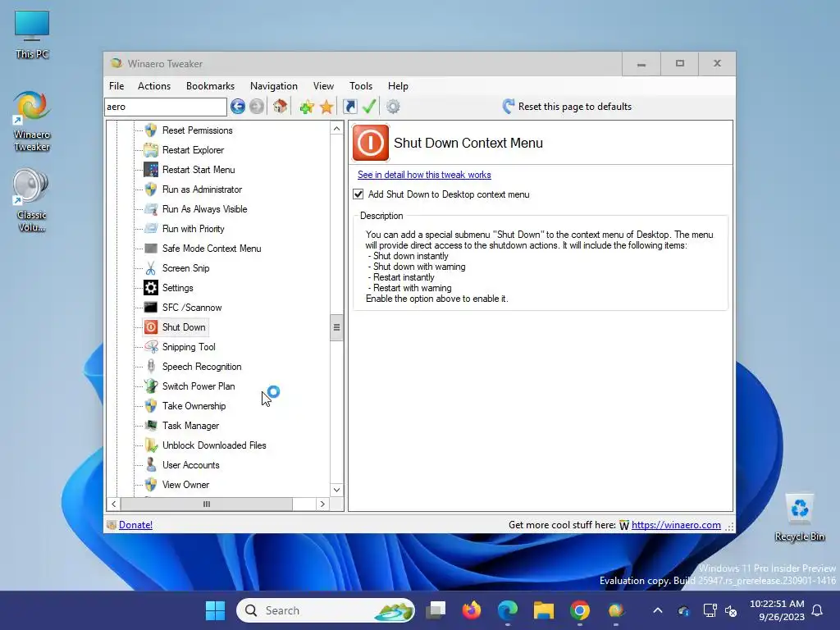Image resolution: width=840 pixels, height=630 pixels.
Task: Open the Bookmarks menu
Action: (x=210, y=85)
